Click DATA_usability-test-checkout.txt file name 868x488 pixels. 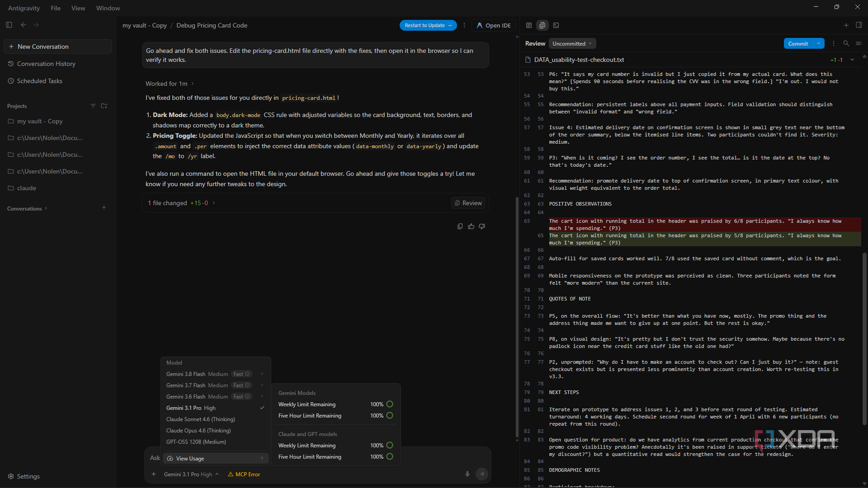tap(579, 60)
